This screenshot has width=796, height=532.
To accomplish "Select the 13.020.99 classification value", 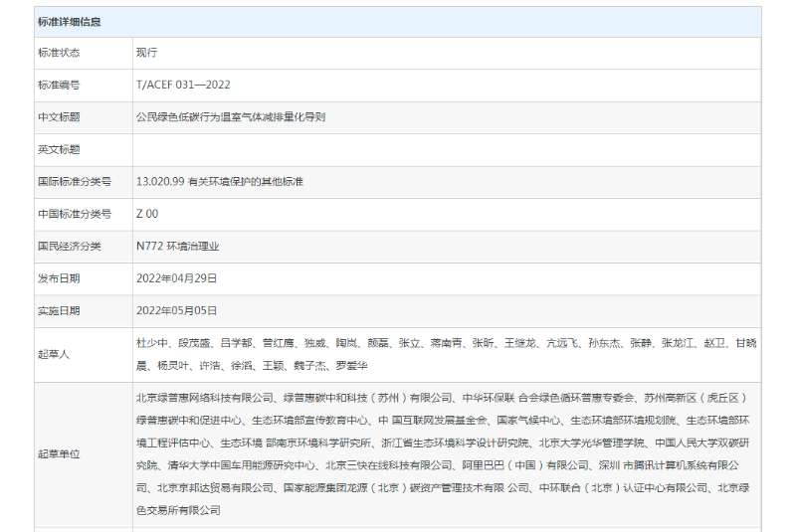I will 160,182.
